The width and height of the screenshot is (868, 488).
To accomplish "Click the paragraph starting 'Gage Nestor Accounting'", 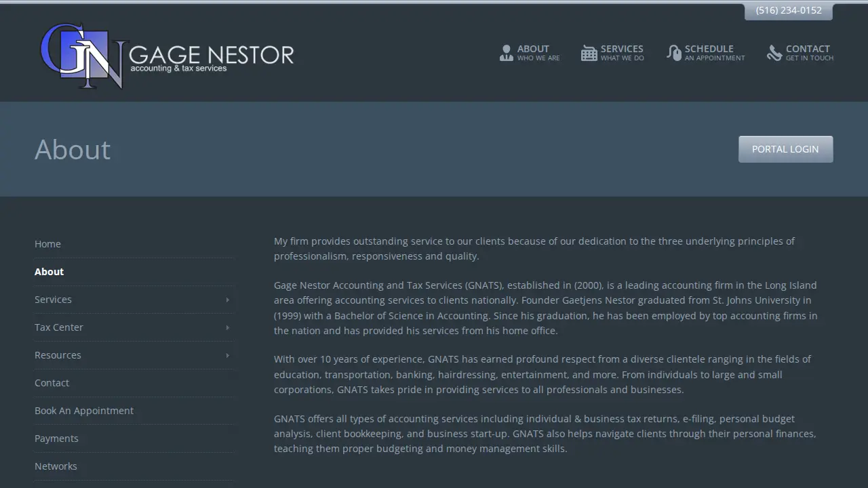I will pos(546,308).
